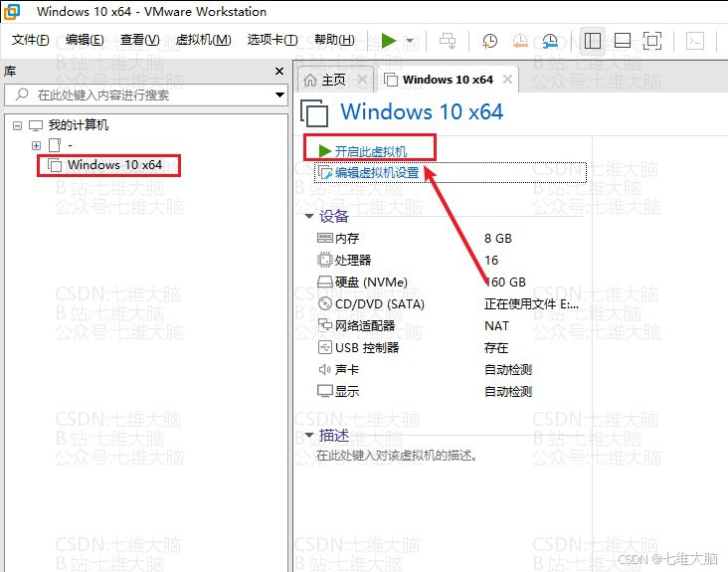Open the 文件(F) menu
728x572 pixels.
pos(30,40)
